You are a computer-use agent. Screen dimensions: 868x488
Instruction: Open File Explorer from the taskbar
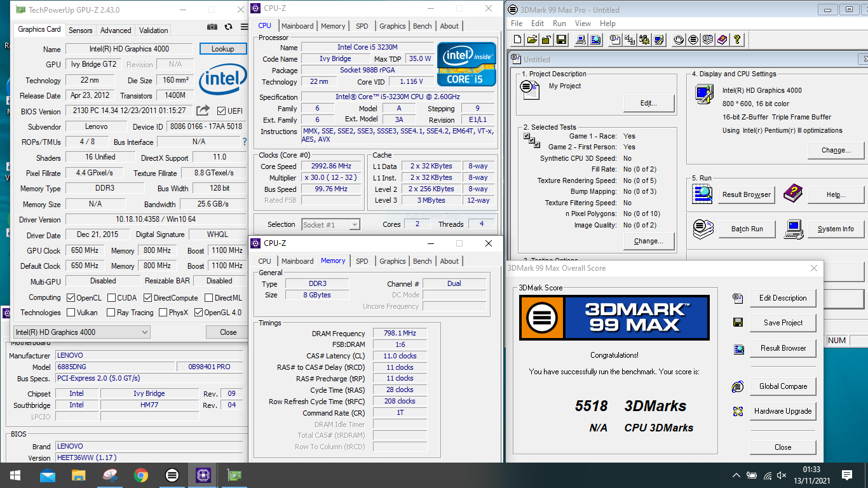click(79, 475)
